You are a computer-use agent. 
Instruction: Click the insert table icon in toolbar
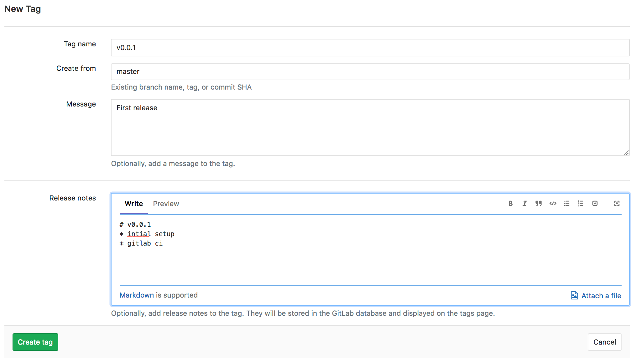[x=595, y=203]
